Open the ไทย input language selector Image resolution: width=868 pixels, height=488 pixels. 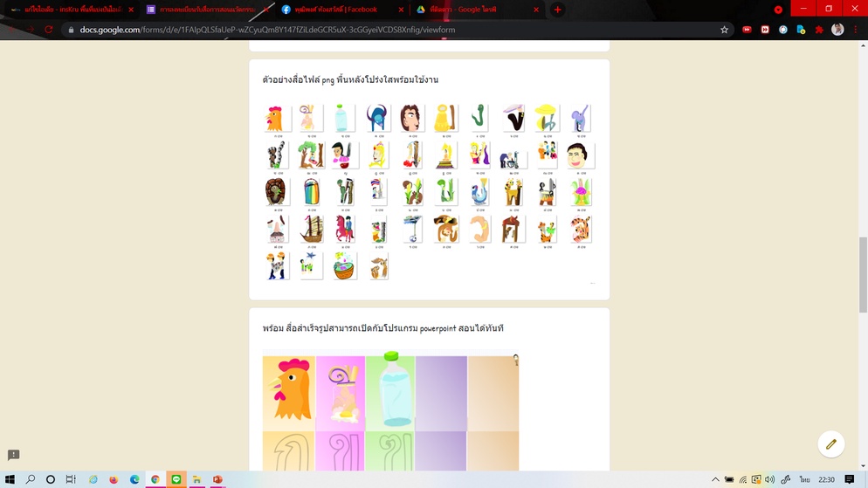click(x=803, y=479)
